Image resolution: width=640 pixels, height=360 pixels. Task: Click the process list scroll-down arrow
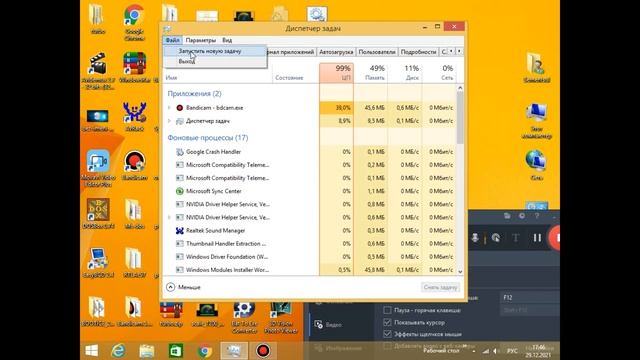[x=460, y=271]
